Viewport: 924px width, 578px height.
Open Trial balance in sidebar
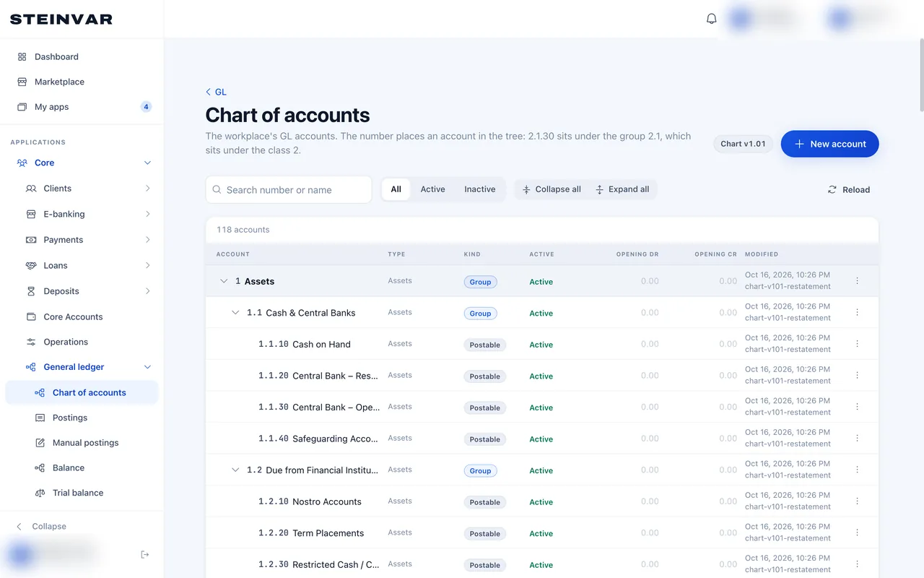point(82,493)
